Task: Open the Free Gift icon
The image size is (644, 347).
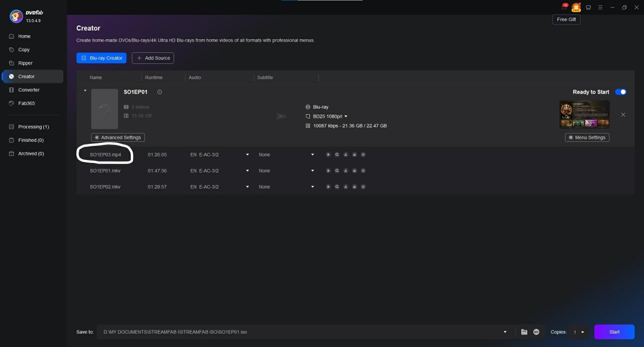Action: pos(576,8)
